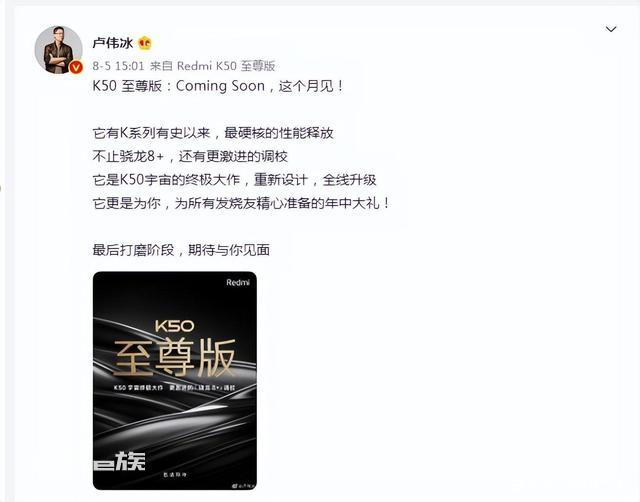This screenshot has width=640, height=502.
Task: Click the gold K50 text on poster
Action: click(x=174, y=326)
